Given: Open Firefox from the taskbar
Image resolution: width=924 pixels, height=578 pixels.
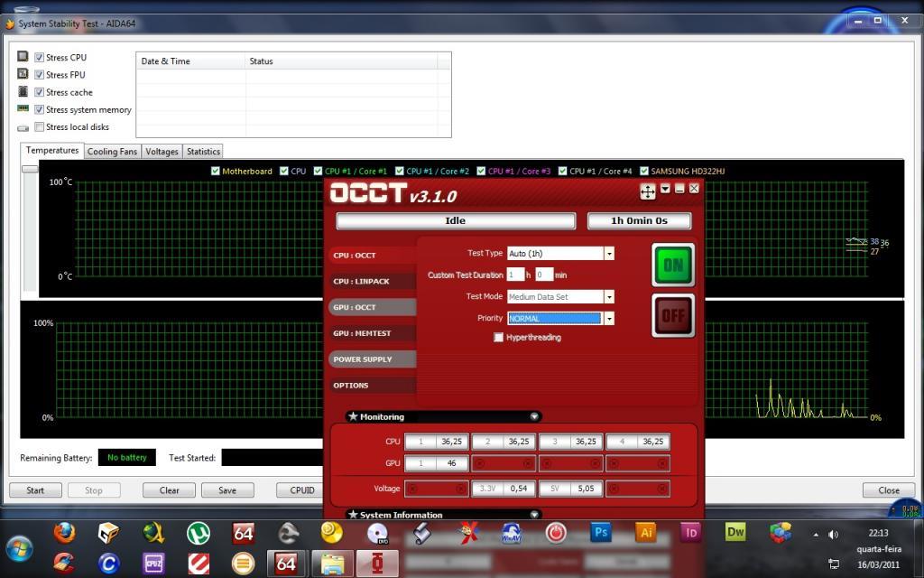Looking at the screenshot, I should [64, 533].
